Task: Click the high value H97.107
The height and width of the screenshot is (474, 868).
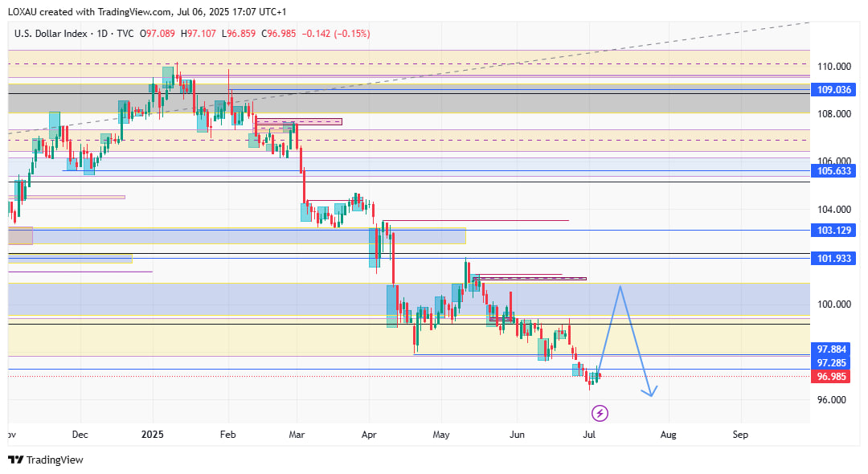Action: tap(199, 34)
